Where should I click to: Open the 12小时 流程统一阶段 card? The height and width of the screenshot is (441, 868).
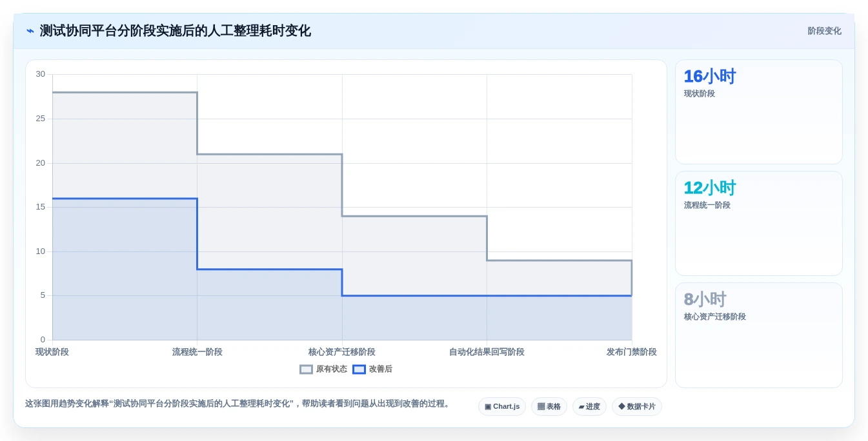pyautogui.click(x=759, y=224)
